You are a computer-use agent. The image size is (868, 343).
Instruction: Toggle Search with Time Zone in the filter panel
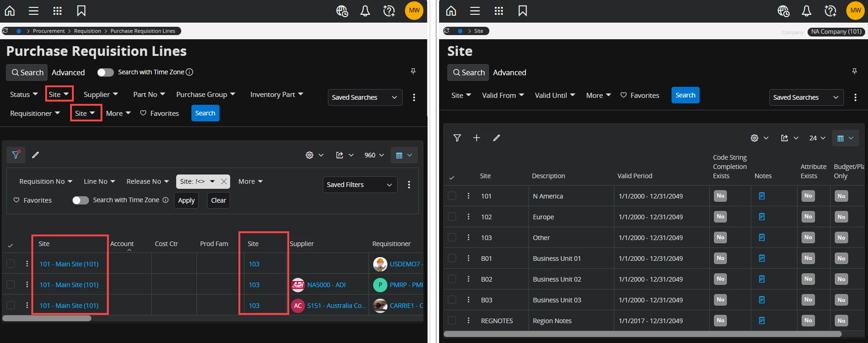tap(81, 200)
